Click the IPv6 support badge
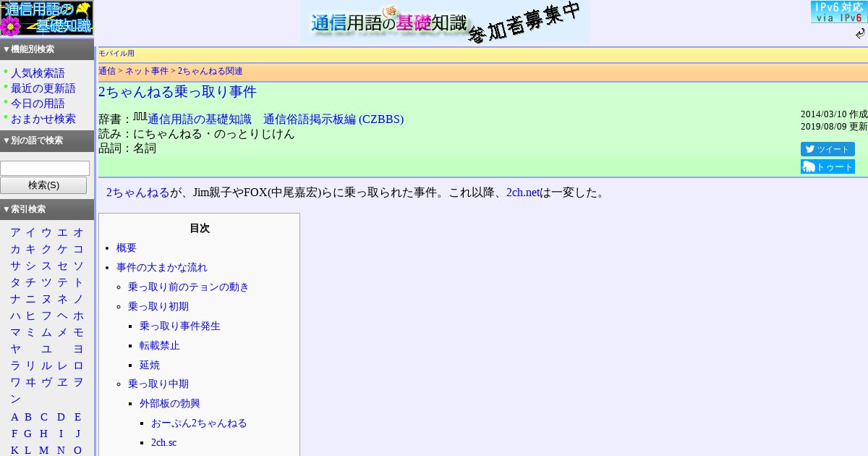Viewport: 868px width, 456px height. click(x=838, y=12)
